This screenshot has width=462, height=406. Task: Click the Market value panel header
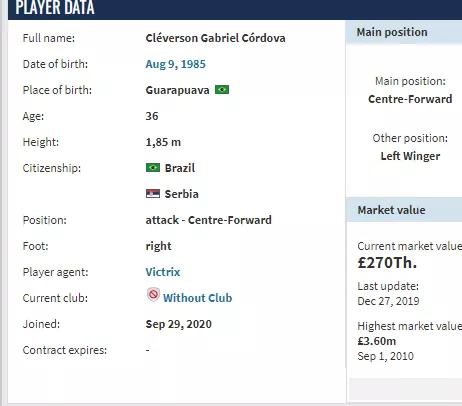coord(404,210)
